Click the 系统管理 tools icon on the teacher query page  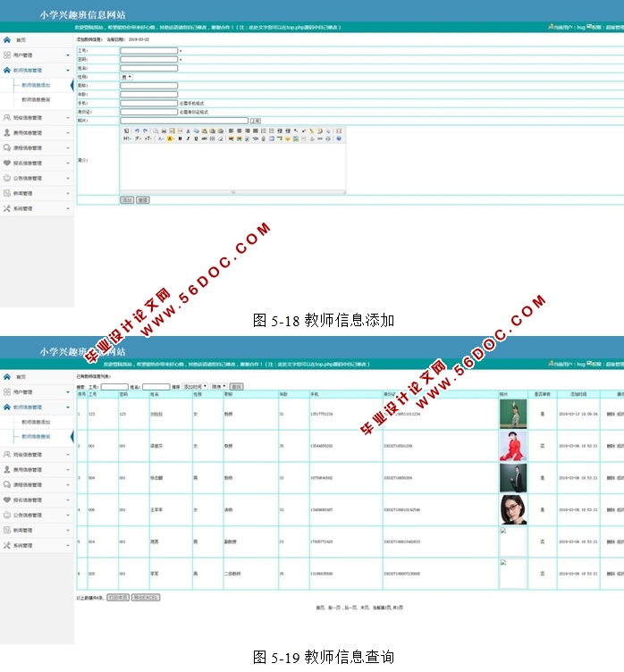tap(7, 544)
